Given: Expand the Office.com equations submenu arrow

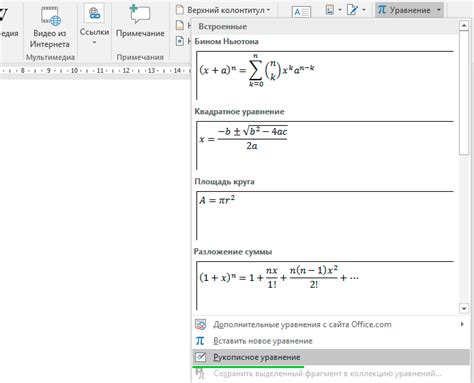Looking at the screenshot, I should point(462,324).
